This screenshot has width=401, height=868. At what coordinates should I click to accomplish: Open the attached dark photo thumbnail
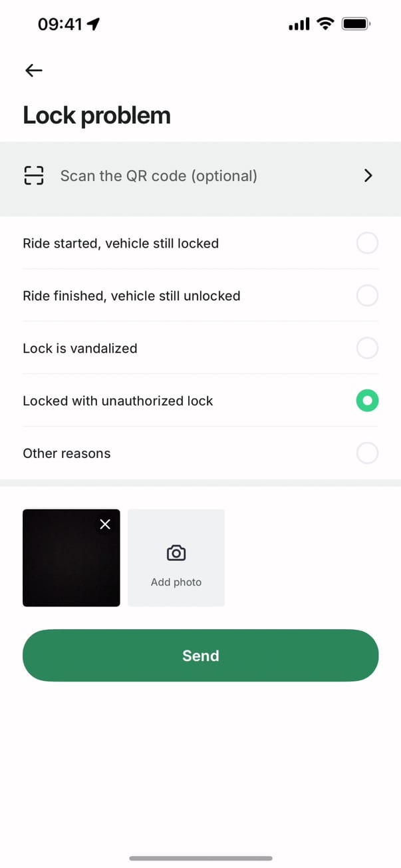point(67,562)
